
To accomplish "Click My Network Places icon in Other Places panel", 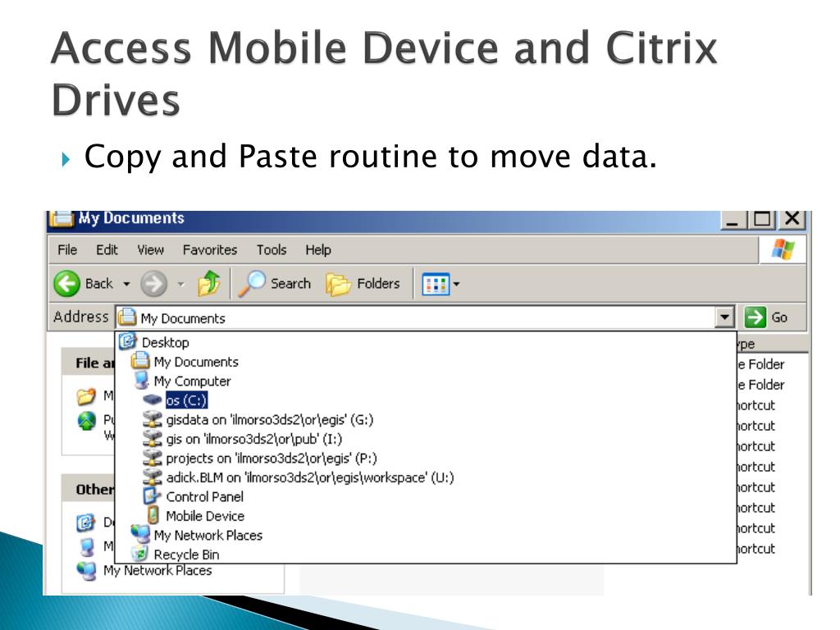I will pos(87,571).
